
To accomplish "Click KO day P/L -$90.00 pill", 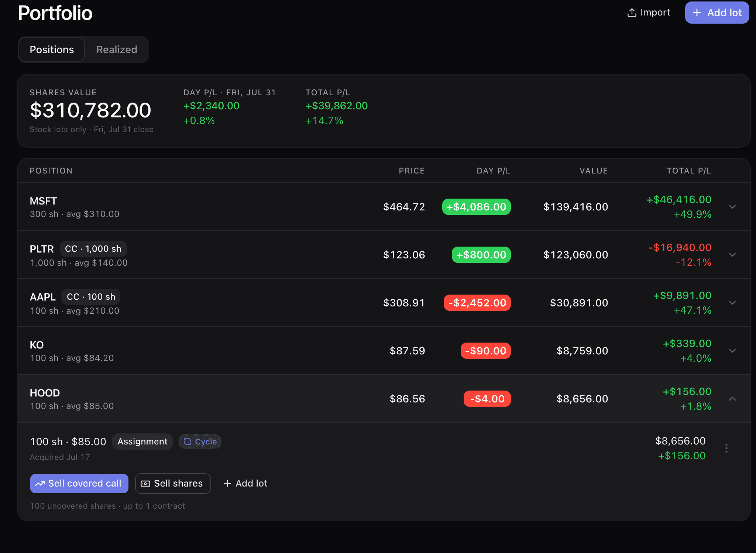I will click(486, 351).
